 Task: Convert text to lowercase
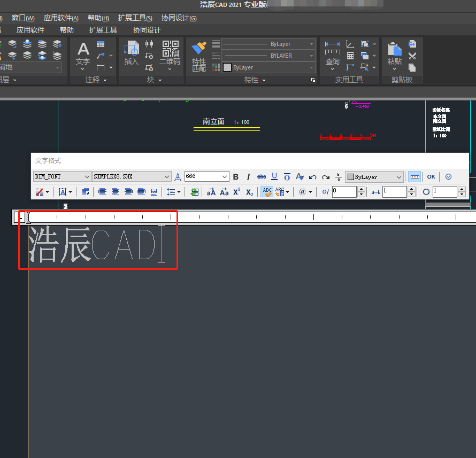[x=224, y=192]
